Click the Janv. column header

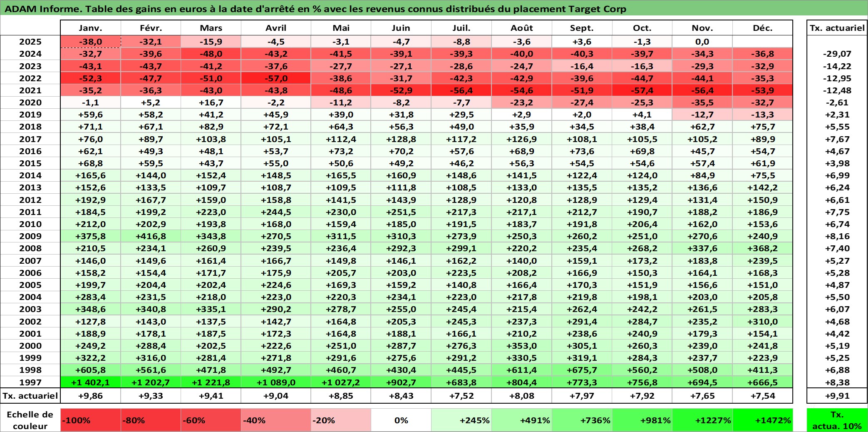(90, 28)
